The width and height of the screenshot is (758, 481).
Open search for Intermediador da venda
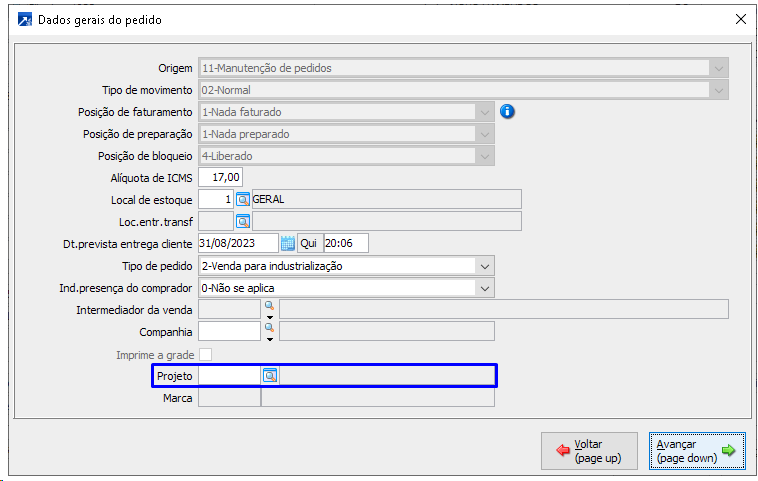(x=270, y=306)
